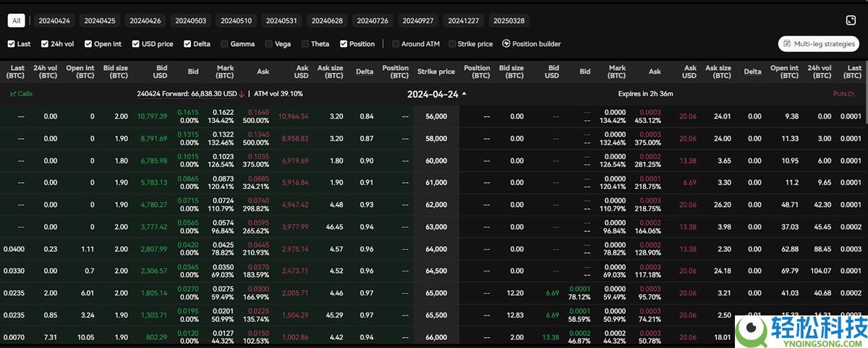Enable the Gamma checkbox
The width and height of the screenshot is (868, 348).
[224, 44]
